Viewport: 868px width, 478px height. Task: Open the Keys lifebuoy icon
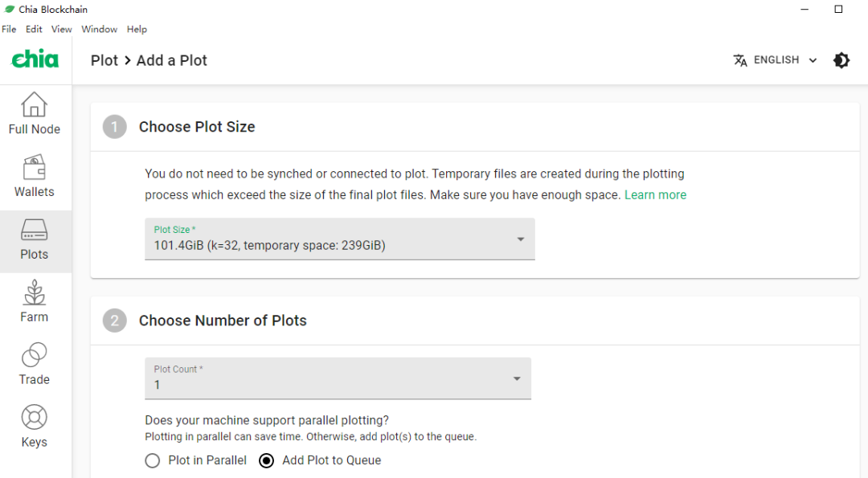pyautogui.click(x=35, y=417)
